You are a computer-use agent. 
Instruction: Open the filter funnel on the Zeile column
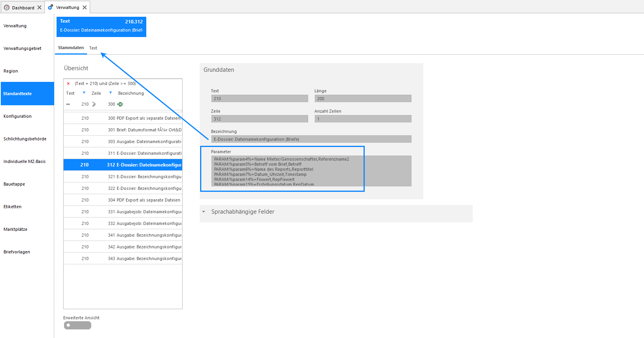110,93
